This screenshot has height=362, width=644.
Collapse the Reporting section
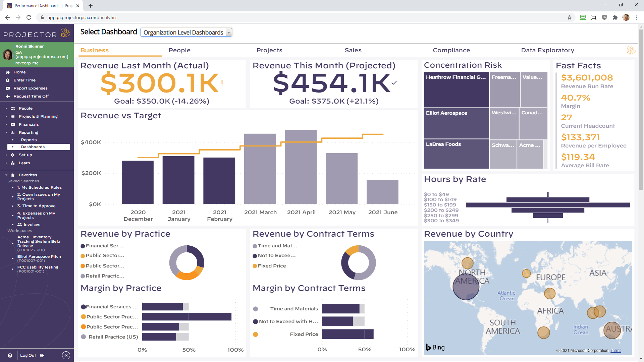[x=6, y=132]
